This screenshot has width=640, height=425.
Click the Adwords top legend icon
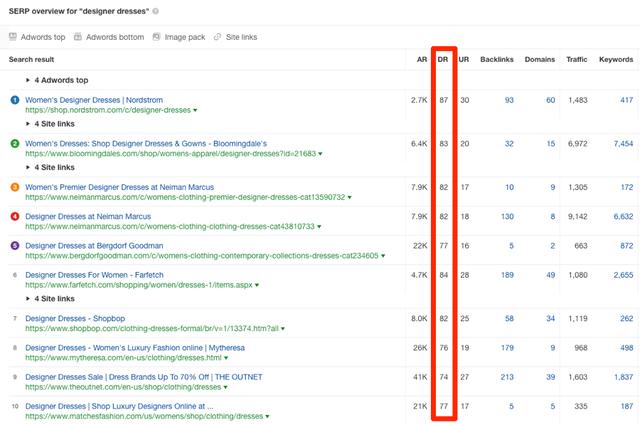click(13, 37)
